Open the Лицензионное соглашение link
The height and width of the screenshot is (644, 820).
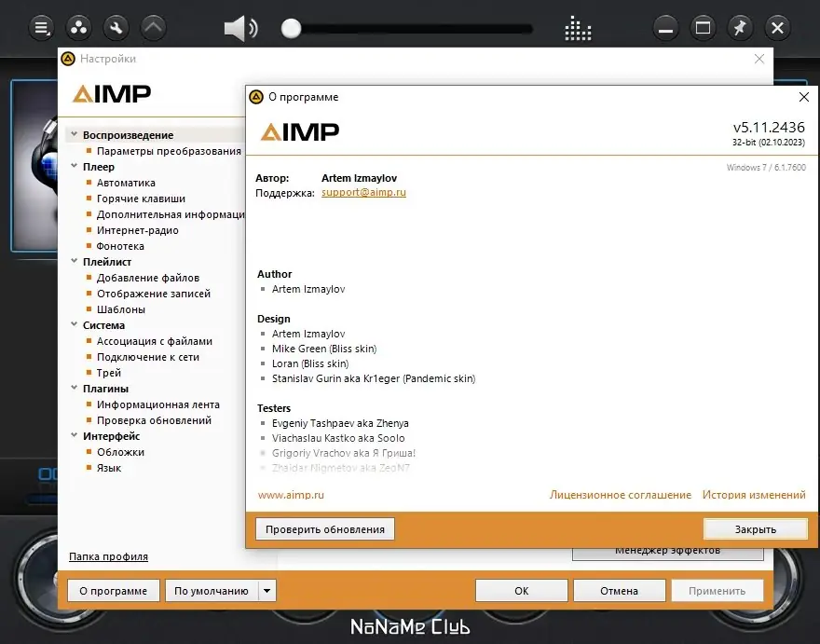coord(619,495)
